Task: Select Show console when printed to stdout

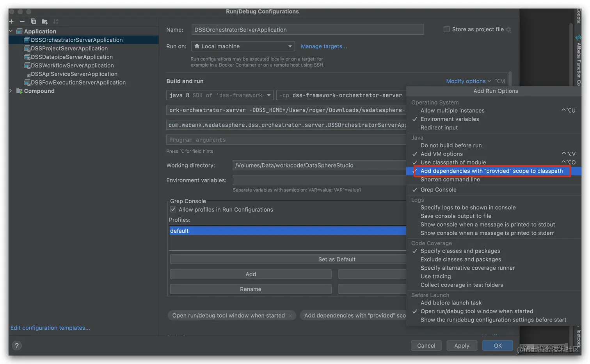Action: pos(488,225)
